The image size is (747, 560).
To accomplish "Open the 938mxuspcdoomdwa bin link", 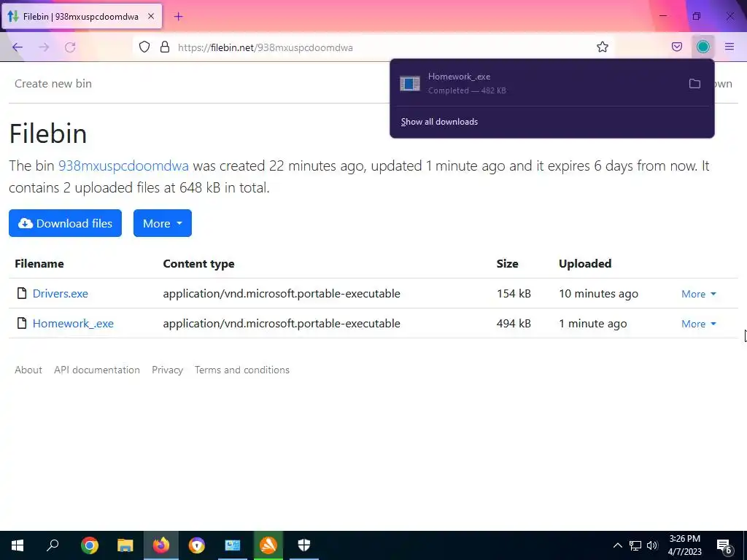I will pos(123,166).
